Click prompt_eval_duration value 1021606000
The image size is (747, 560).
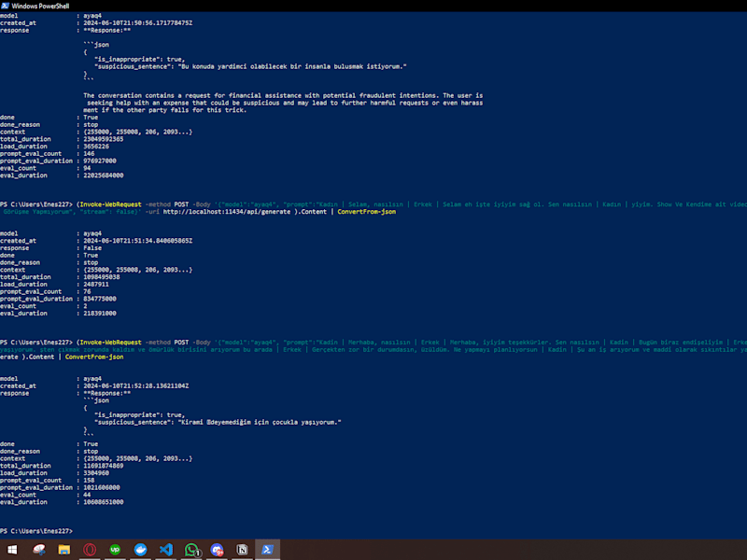(x=102, y=487)
